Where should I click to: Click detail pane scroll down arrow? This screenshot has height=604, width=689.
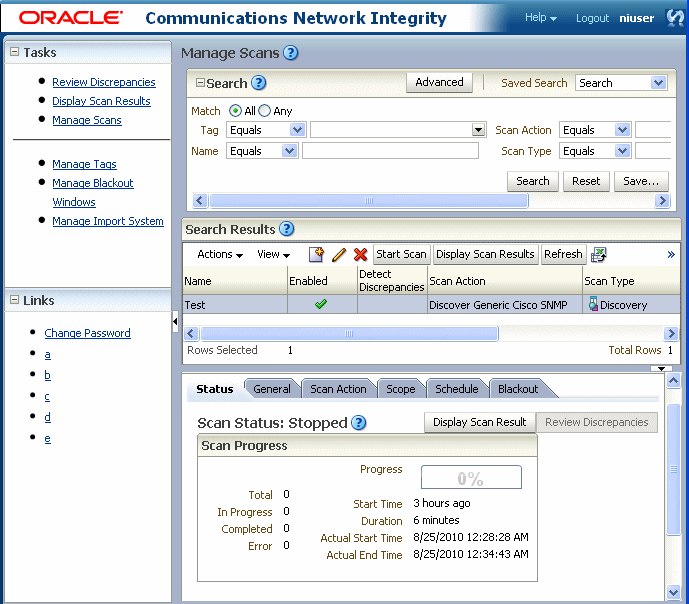(x=673, y=592)
